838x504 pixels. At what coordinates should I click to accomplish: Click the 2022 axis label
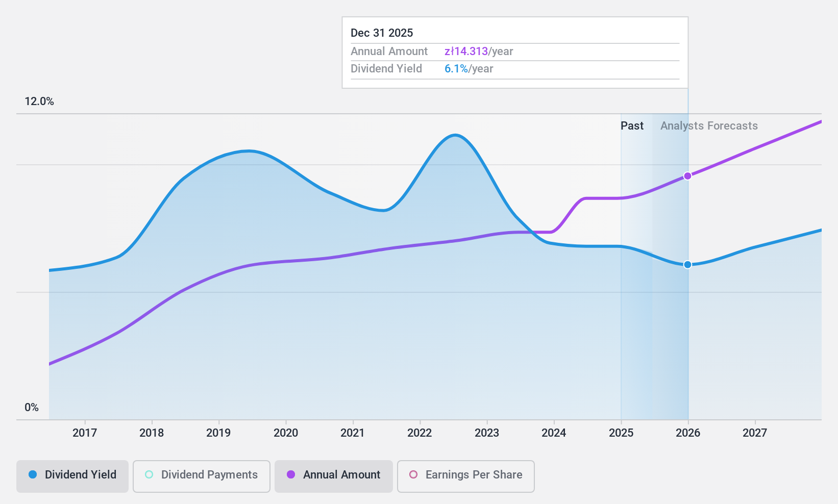point(420,433)
